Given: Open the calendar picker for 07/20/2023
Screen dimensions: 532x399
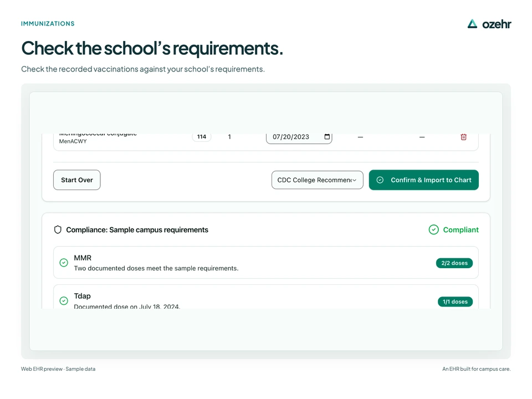Looking at the screenshot, I should 327,137.
